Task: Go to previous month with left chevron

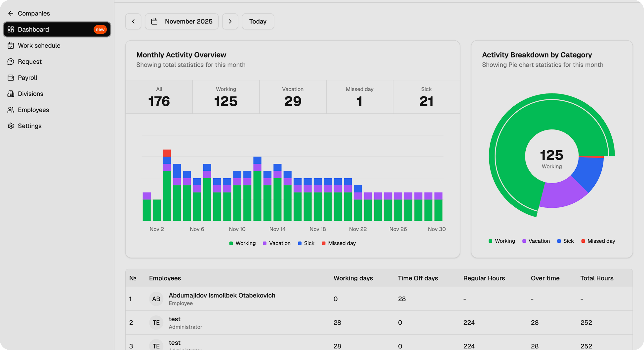Action: [x=133, y=21]
